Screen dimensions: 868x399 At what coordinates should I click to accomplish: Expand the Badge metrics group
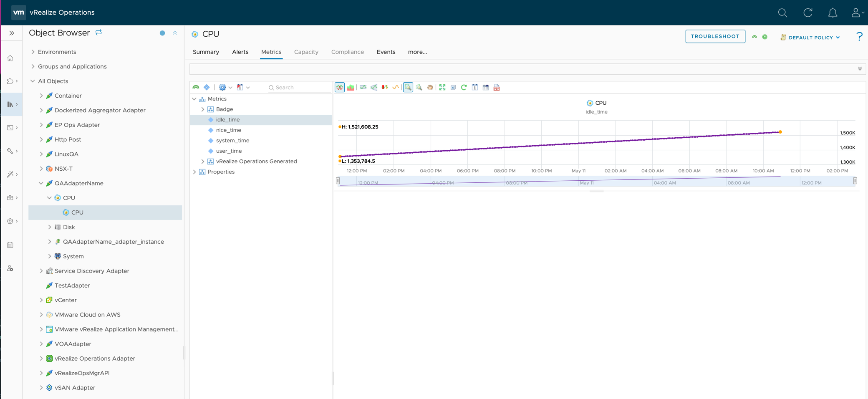pos(203,109)
